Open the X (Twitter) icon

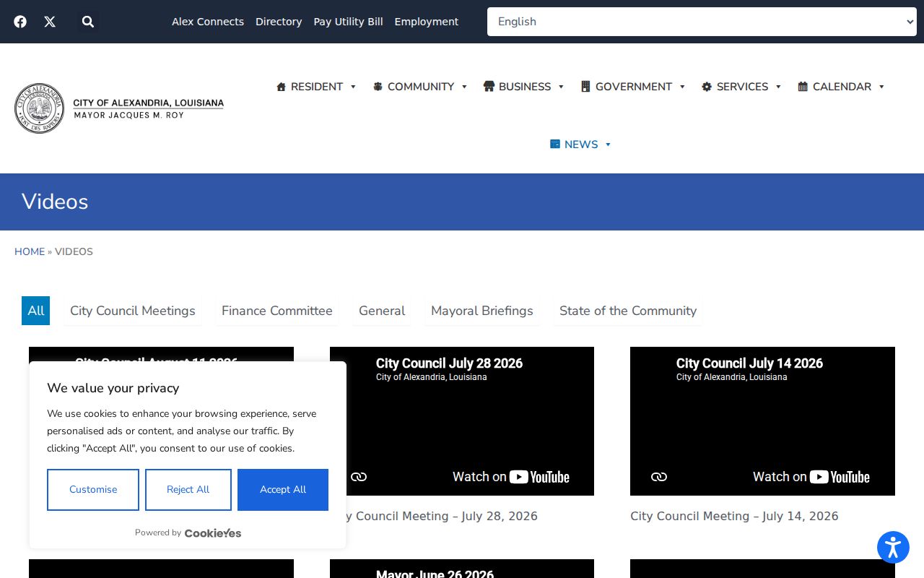click(50, 22)
